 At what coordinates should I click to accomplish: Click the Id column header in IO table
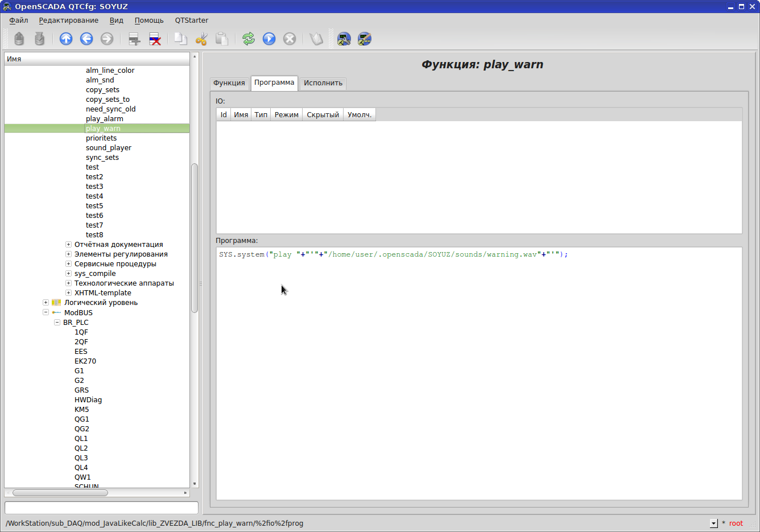click(224, 115)
